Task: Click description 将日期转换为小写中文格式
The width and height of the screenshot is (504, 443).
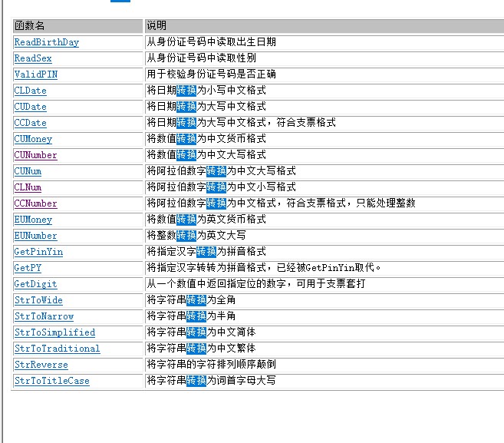Action: pos(206,90)
